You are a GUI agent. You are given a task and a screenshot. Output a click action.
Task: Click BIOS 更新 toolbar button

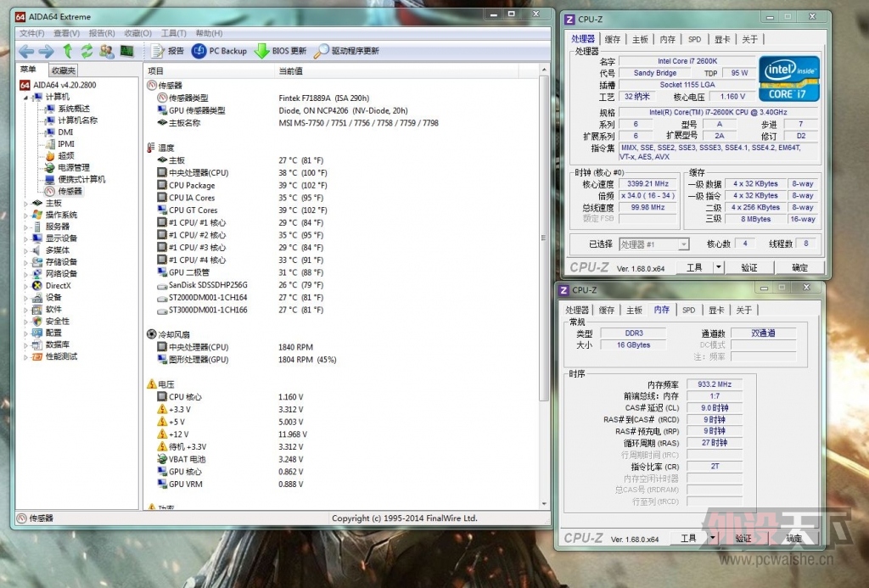[280, 51]
